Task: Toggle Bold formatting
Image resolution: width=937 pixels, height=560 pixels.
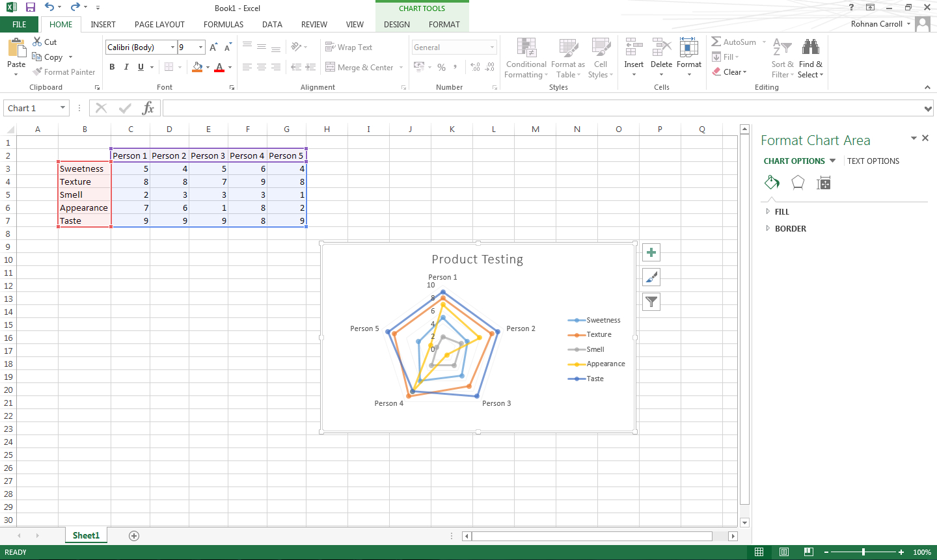Action: 112,67
